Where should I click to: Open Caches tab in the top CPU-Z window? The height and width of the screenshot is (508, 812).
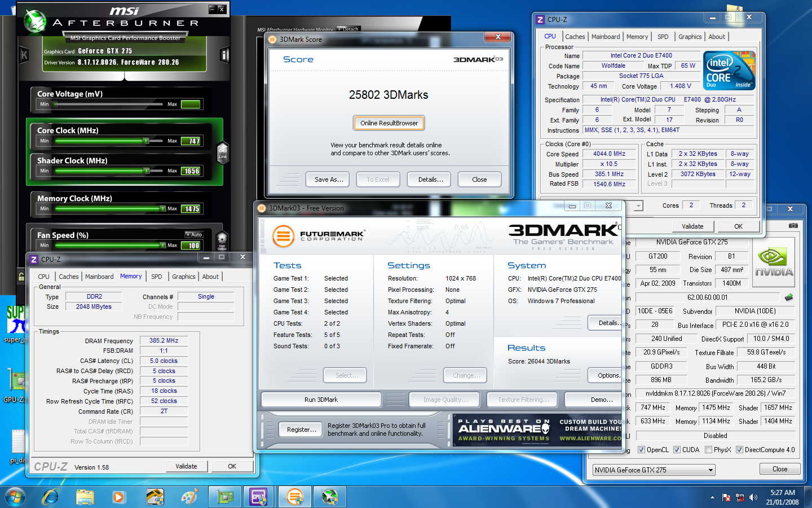point(575,37)
